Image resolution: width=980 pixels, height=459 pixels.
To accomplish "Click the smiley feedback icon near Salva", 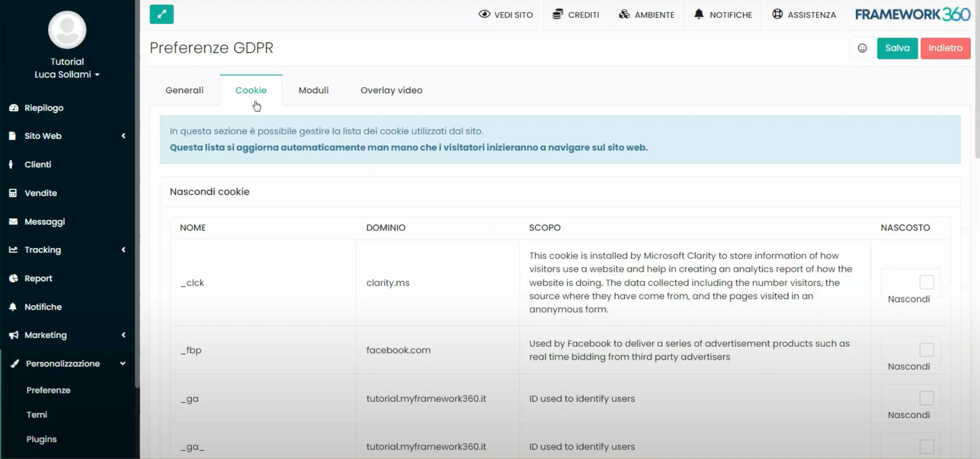I will pos(862,48).
